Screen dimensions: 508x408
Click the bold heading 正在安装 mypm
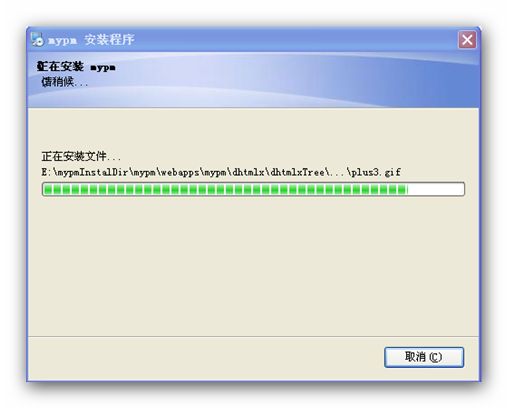pyautogui.click(x=76, y=67)
